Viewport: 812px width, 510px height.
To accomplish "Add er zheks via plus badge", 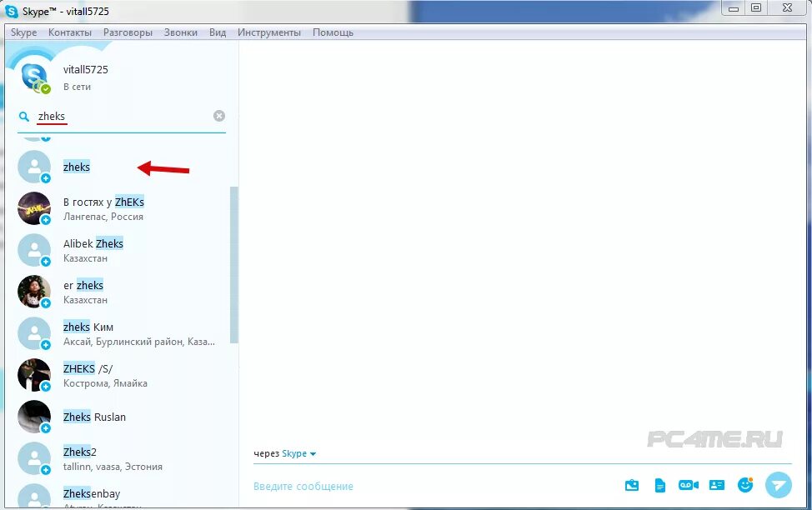I will [46, 303].
